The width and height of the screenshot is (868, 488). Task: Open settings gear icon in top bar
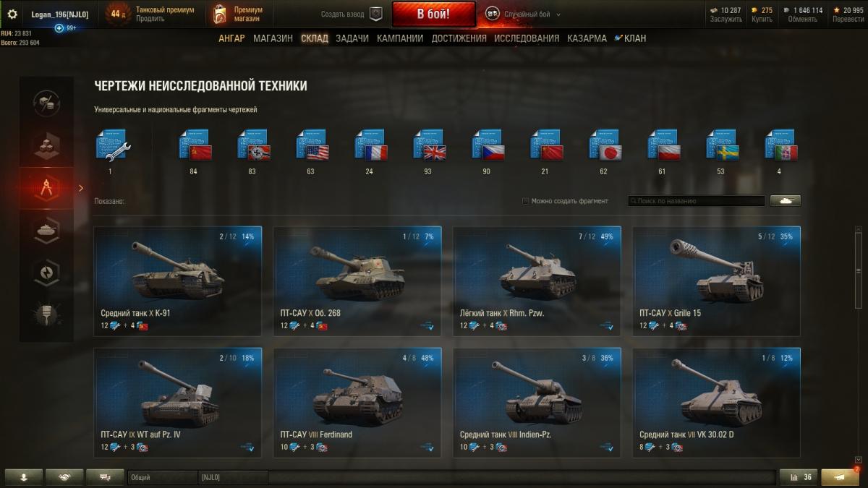[12, 14]
